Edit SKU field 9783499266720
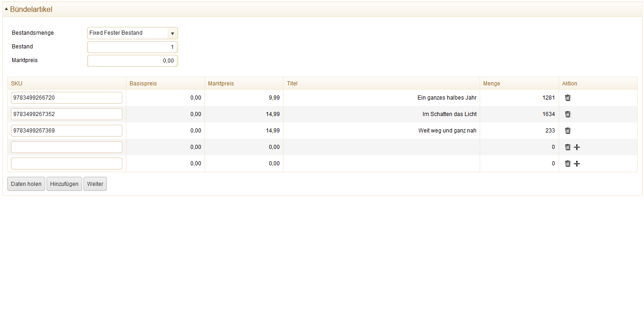Screen dimensions: 644x322 click(67, 98)
